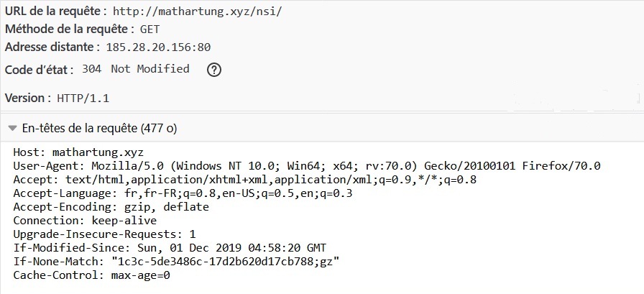
Task: Click the Accept: text/html header line
Action: (245, 180)
